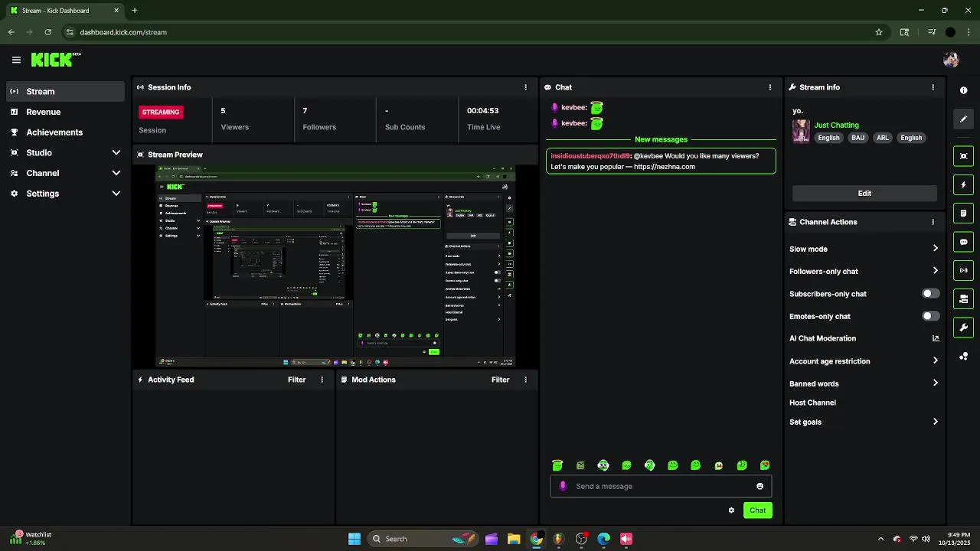
Task: Open Chat panel options menu
Action: pyautogui.click(x=770, y=87)
